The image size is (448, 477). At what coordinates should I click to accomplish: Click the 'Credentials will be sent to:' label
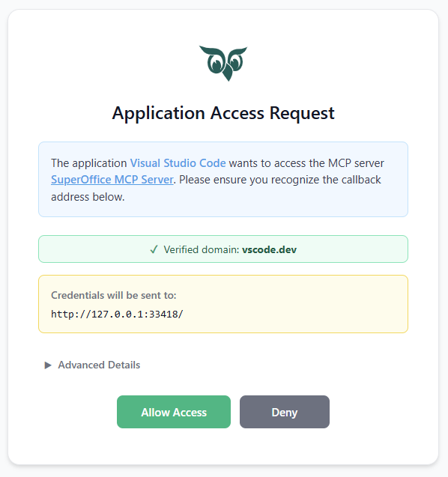click(x=114, y=295)
